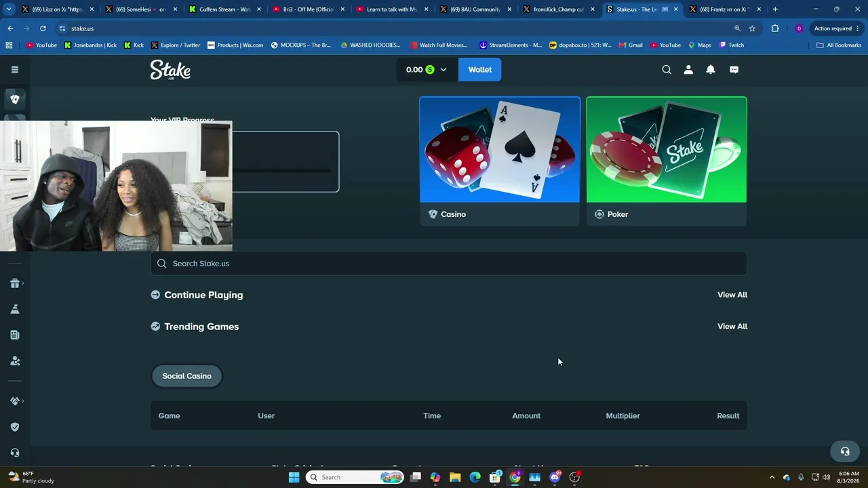Open Microsoft Store from taskbar
The width and height of the screenshot is (868, 488).
pyautogui.click(x=495, y=477)
